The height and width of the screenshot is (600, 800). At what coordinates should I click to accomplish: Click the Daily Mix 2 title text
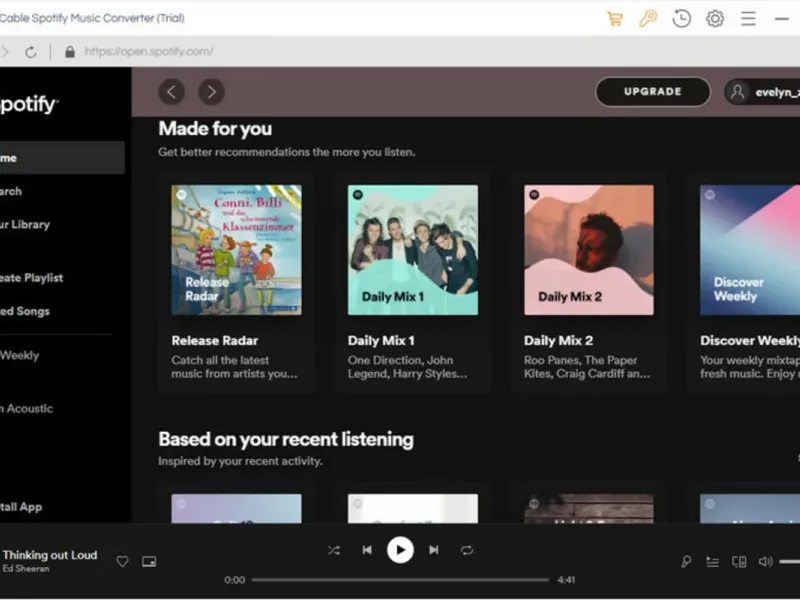coord(558,340)
